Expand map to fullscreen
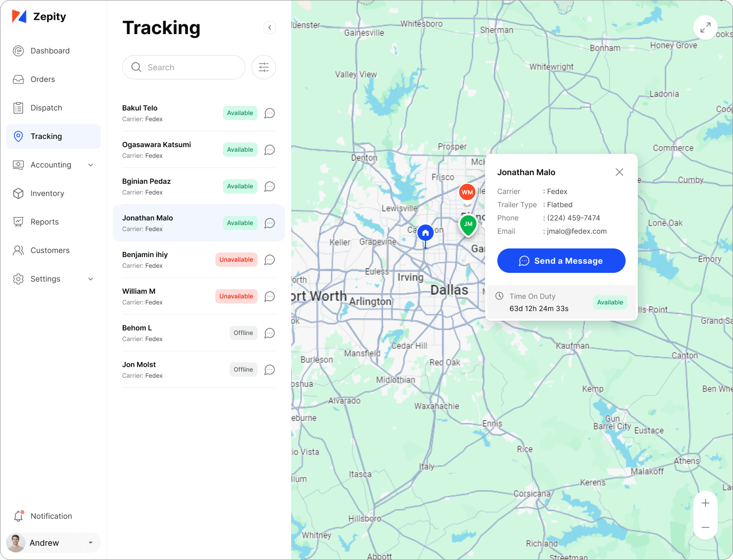This screenshot has height=560, width=733. (x=705, y=28)
